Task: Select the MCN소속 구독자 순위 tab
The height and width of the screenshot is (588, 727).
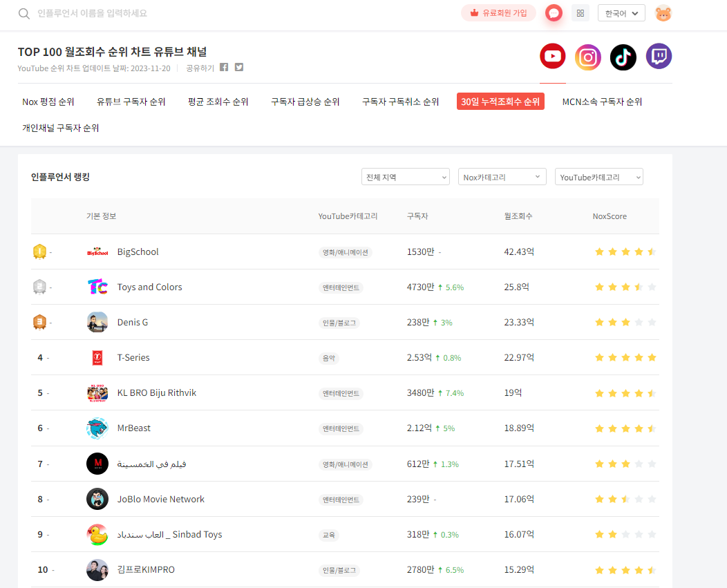Action: click(x=602, y=102)
